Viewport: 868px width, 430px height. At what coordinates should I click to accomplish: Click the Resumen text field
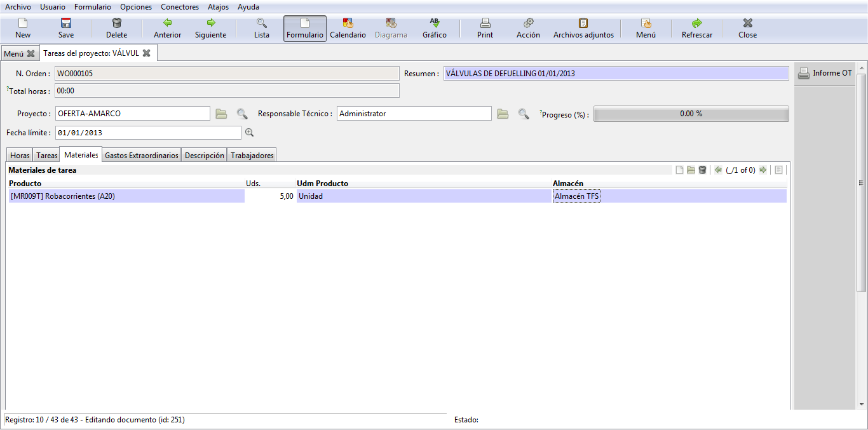[x=615, y=74]
